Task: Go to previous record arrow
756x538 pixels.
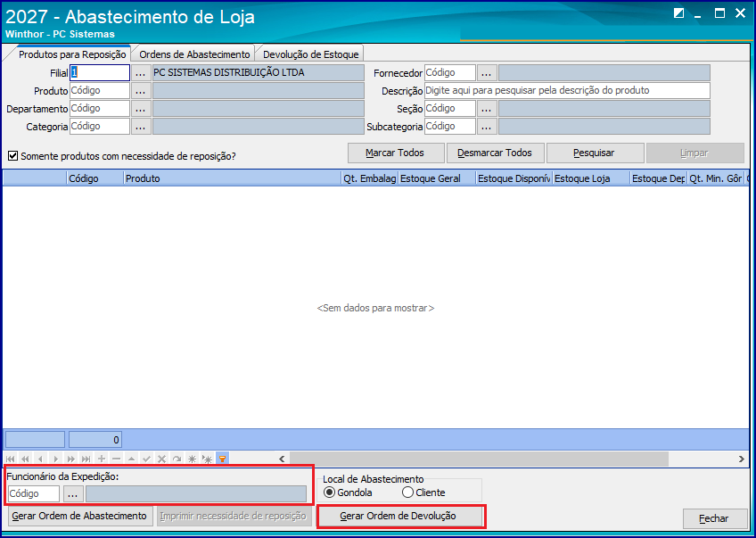Action: tap(40, 459)
